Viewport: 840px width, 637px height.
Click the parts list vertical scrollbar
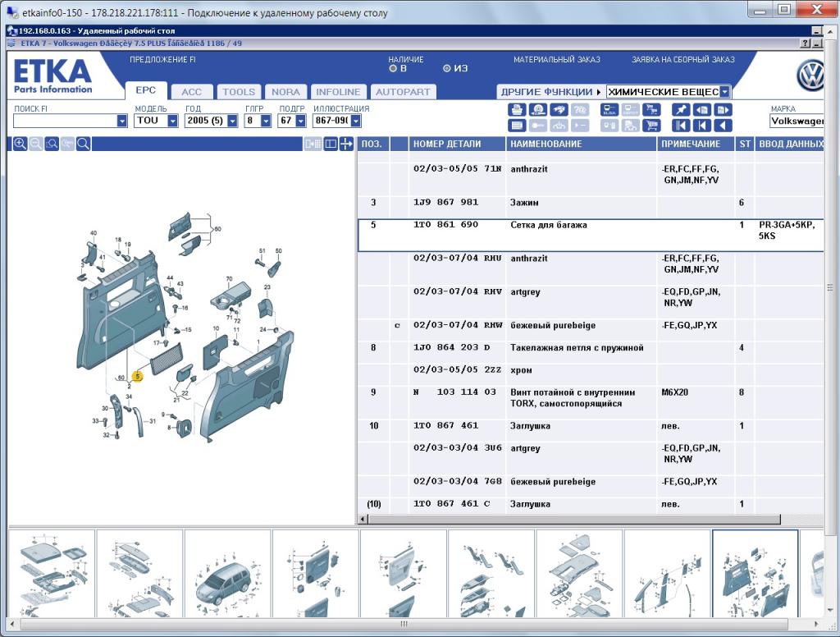coord(830,287)
